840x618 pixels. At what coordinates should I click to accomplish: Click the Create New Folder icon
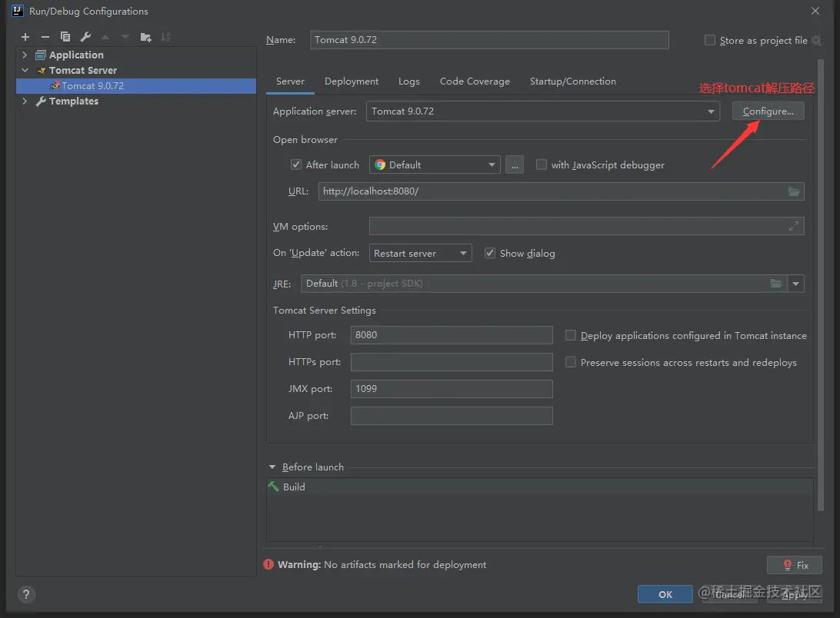pos(145,37)
